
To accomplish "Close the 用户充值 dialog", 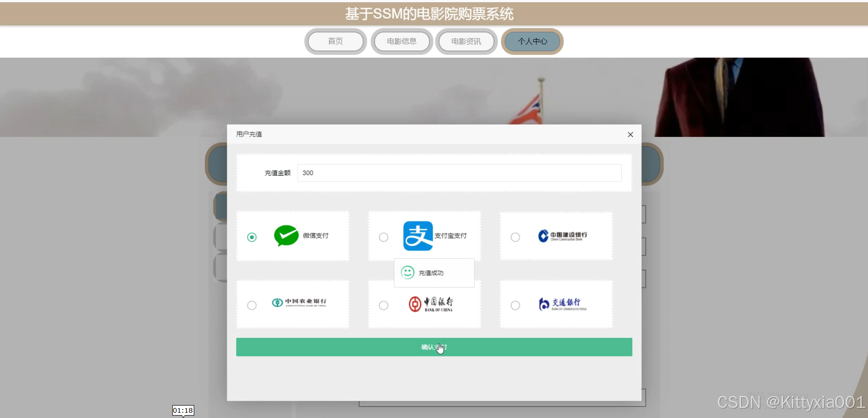I will [630, 135].
